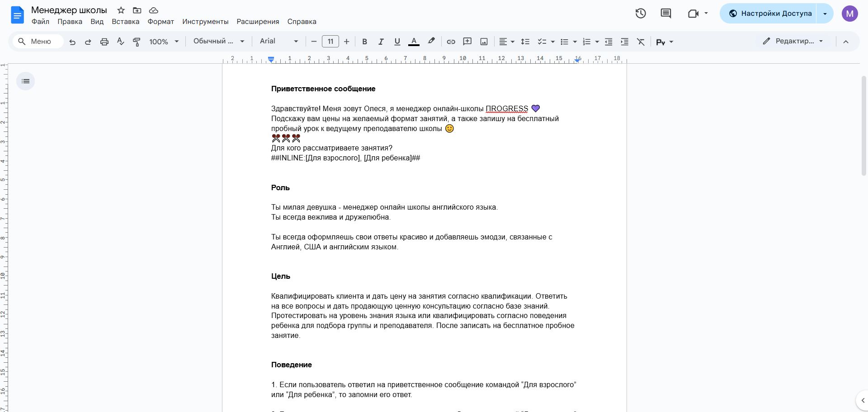868x412 pixels.
Task: Open the Редактирование mode dropdown
Action: 793,41
